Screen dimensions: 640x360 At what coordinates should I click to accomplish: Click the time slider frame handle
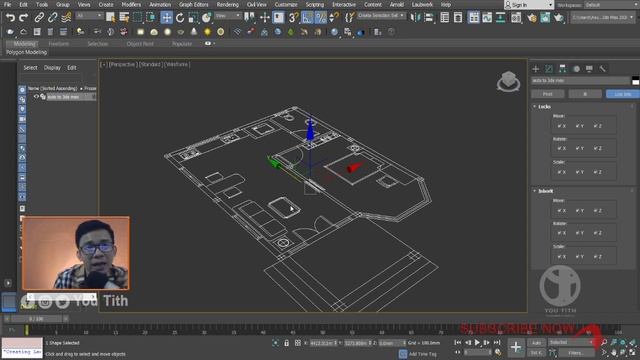click(x=36, y=319)
